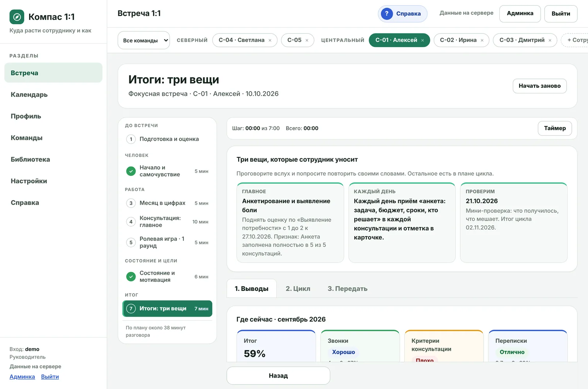Click step number 1 circle
Image resolution: width=588 pixels, height=389 pixels.
(131, 139)
